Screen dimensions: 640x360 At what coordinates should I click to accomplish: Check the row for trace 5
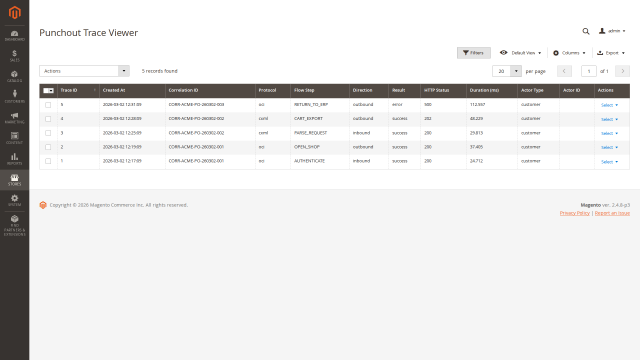click(48, 105)
